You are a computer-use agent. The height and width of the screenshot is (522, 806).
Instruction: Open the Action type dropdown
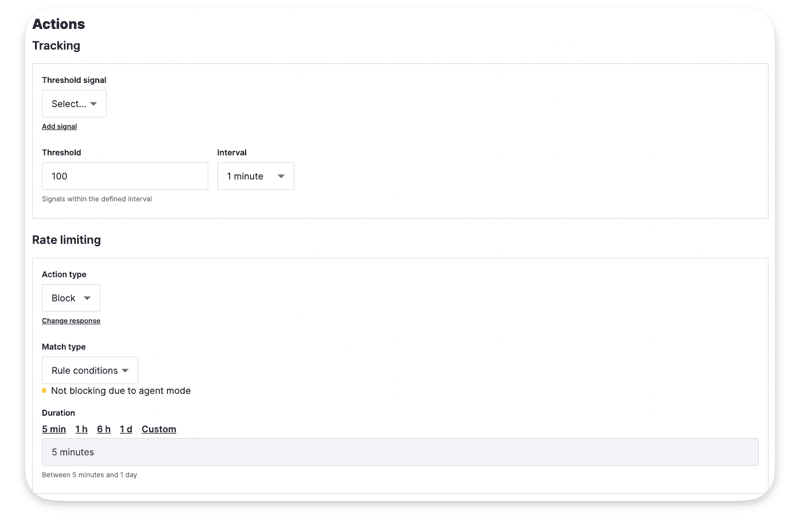[x=70, y=299]
